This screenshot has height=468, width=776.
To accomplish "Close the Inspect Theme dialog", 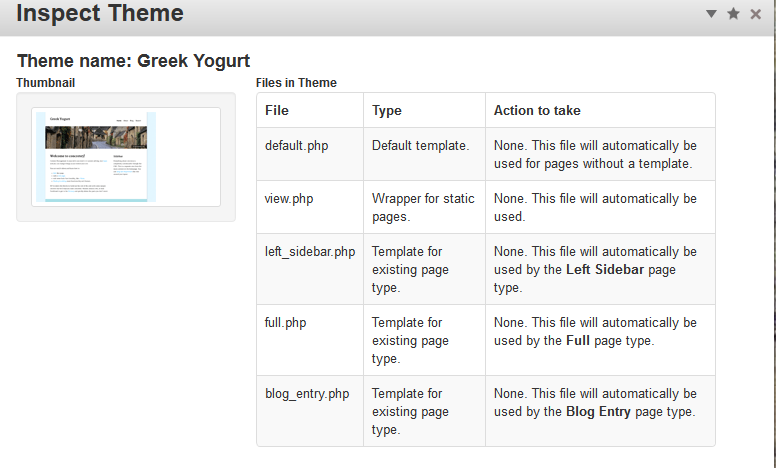I will point(756,13).
